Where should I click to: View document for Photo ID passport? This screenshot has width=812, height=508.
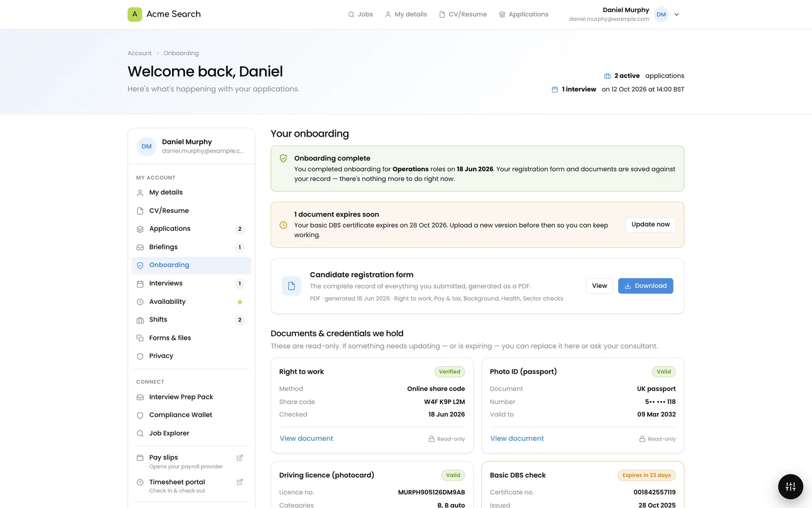(517, 438)
